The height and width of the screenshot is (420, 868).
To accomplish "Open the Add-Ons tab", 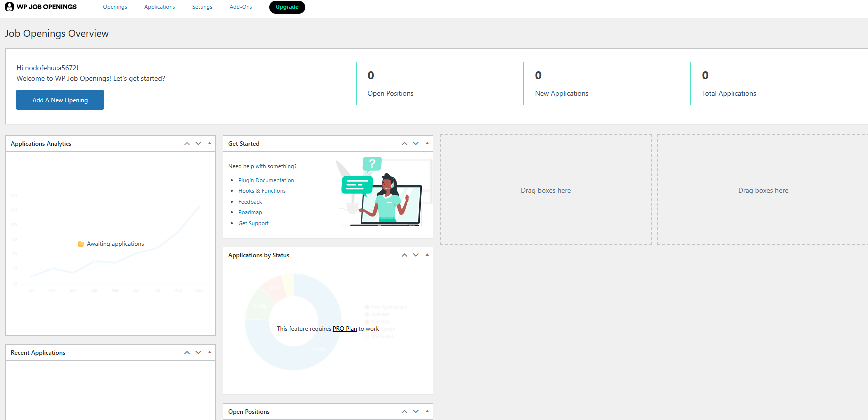I will click(241, 7).
